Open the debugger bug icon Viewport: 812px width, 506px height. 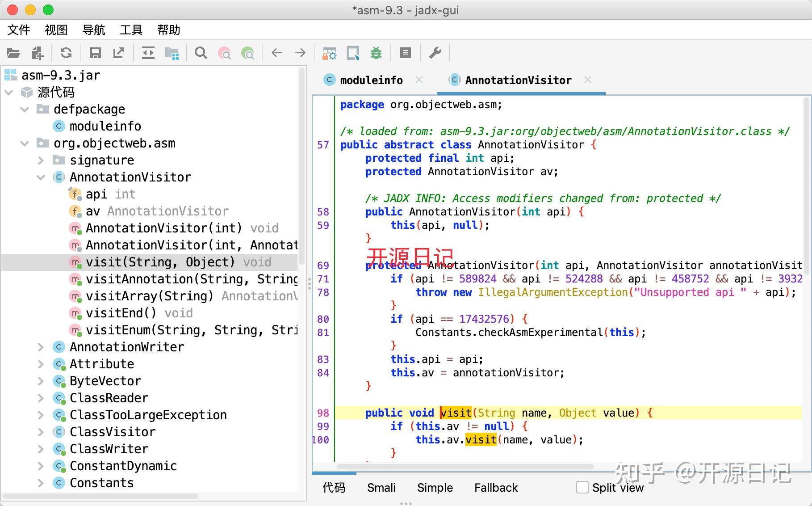pyautogui.click(x=376, y=53)
